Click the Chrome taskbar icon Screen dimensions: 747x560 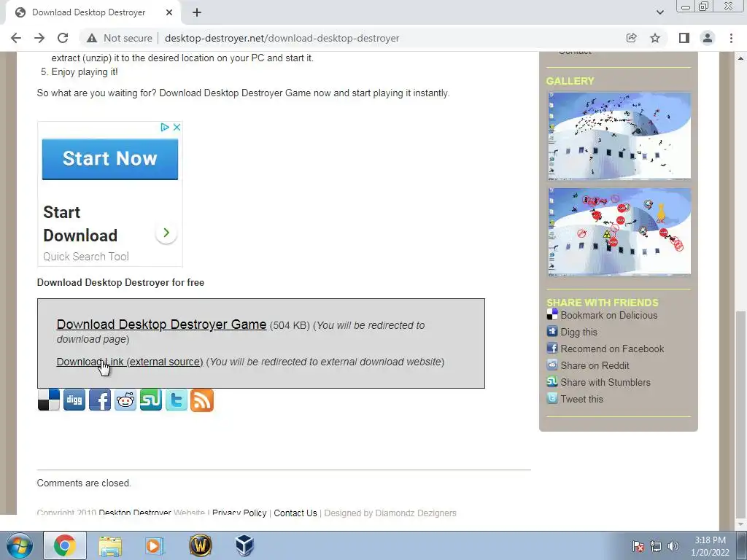(x=65, y=545)
